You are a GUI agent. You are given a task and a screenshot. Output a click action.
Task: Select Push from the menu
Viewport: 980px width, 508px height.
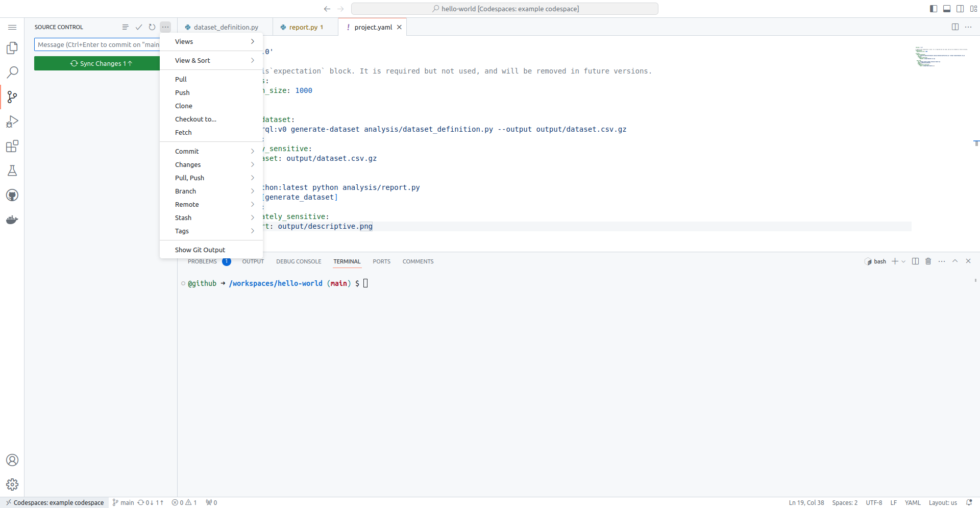click(211, 93)
